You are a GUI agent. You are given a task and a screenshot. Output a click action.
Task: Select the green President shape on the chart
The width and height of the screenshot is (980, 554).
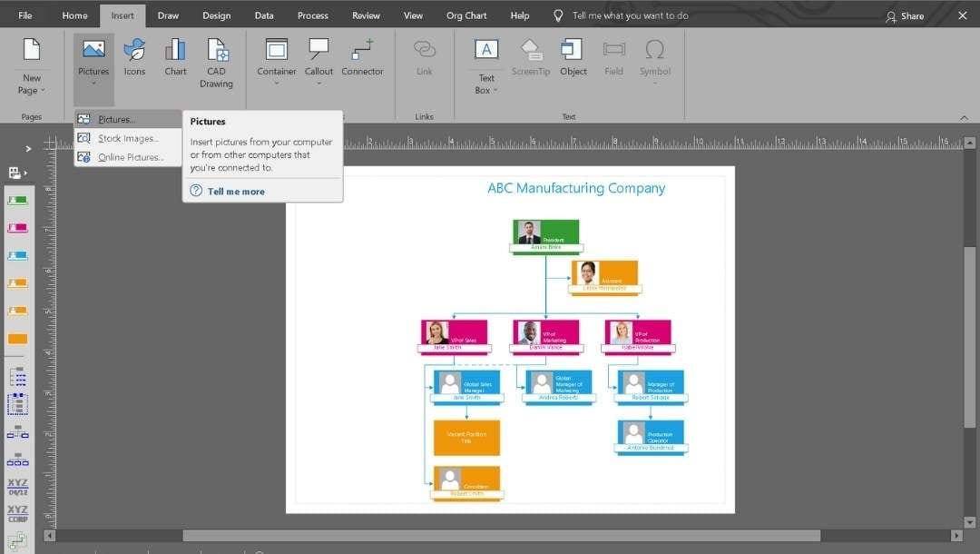click(x=545, y=236)
